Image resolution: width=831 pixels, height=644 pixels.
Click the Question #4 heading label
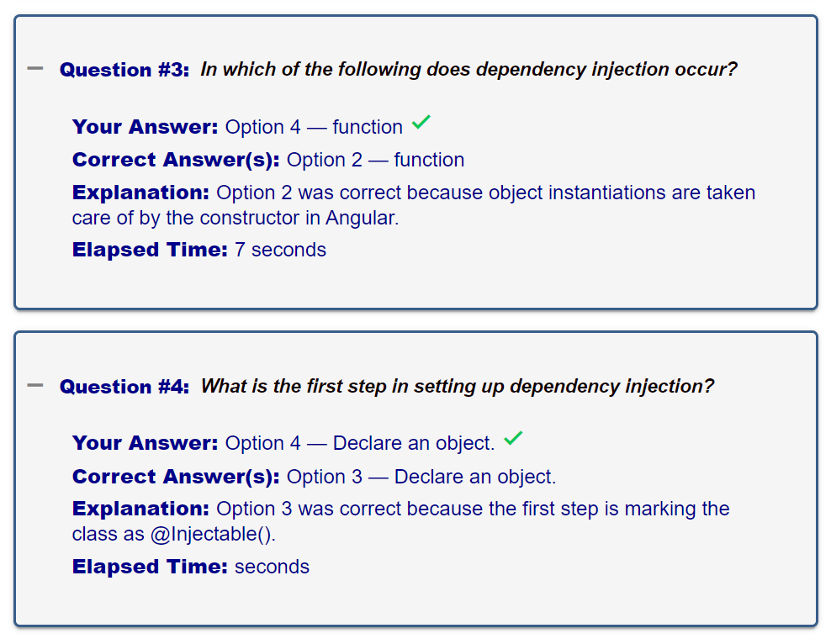(x=124, y=387)
